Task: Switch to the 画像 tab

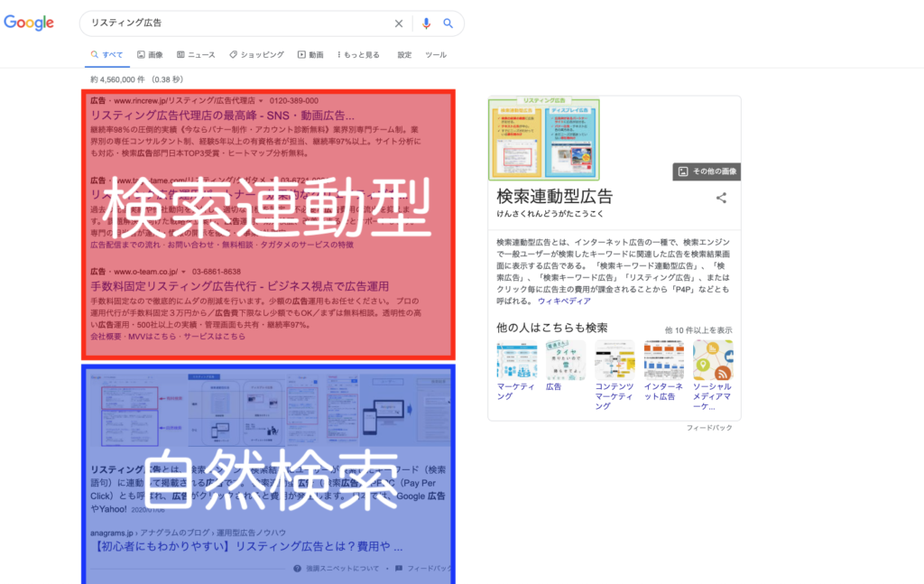Action: [150, 55]
